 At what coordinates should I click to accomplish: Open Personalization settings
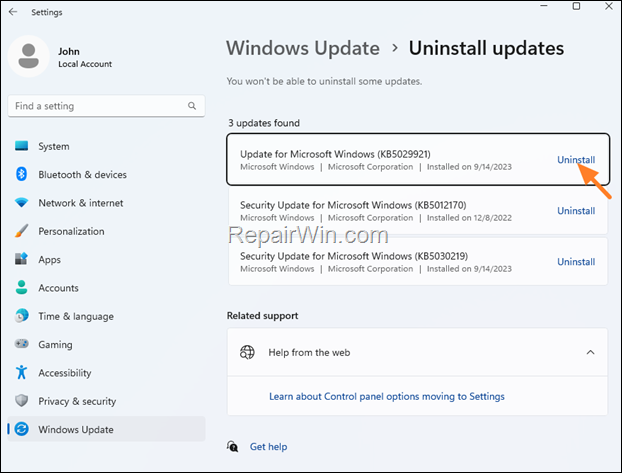[x=106, y=231]
